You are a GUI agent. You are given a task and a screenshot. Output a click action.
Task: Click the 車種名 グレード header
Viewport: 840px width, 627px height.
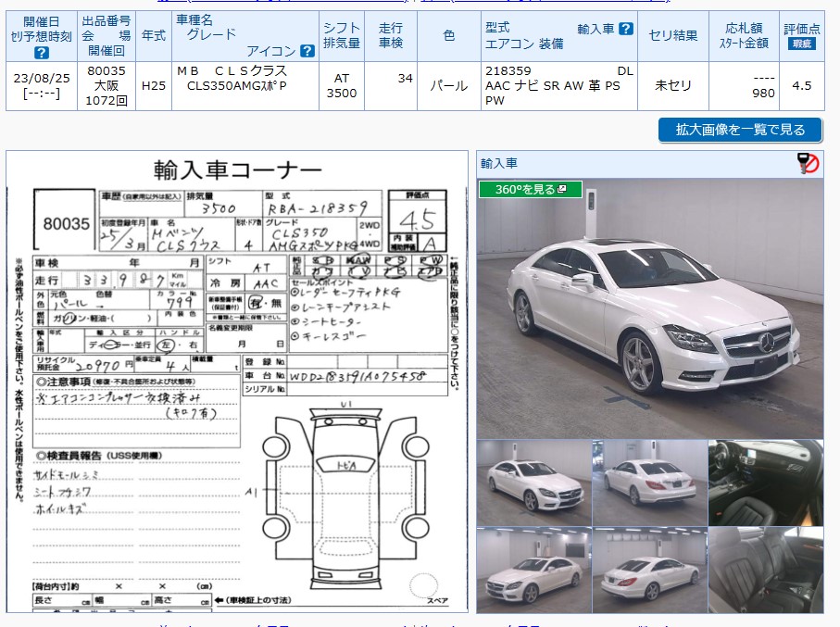(244, 36)
